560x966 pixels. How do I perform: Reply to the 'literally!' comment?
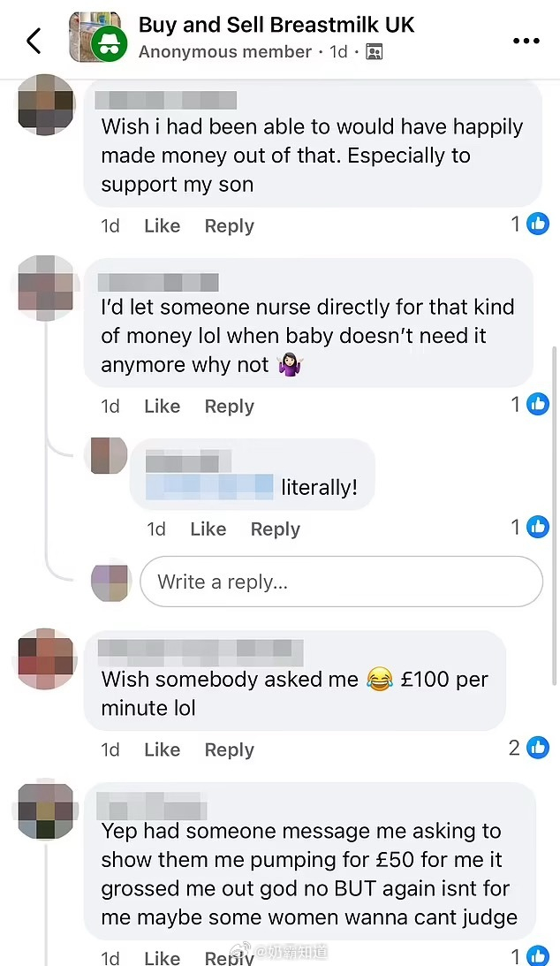pyautogui.click(x=275, y=529)
